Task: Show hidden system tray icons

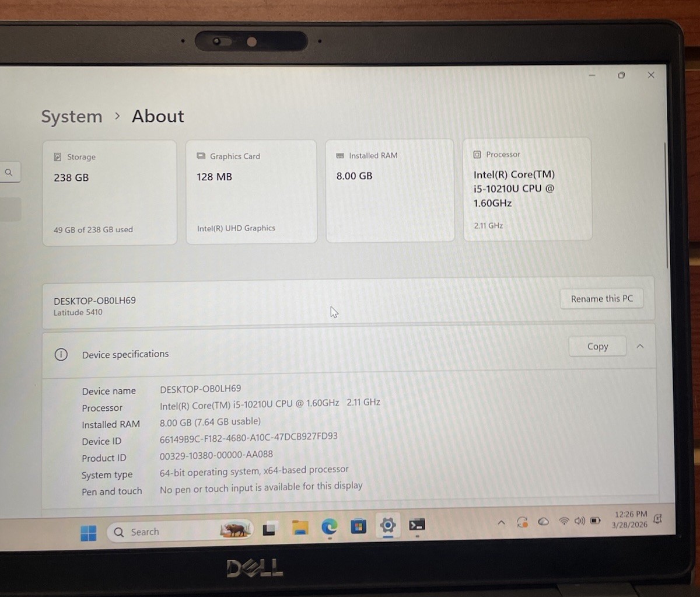Action: tap(501, 523)
